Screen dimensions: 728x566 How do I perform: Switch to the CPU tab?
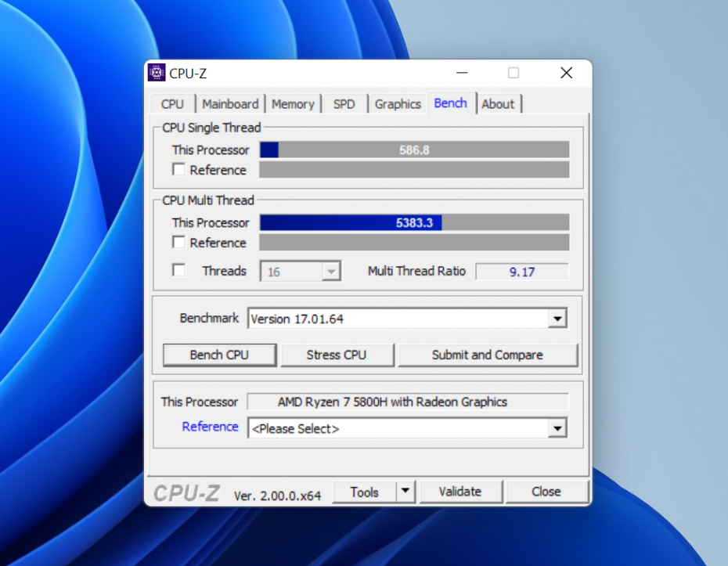click(172, 104)
